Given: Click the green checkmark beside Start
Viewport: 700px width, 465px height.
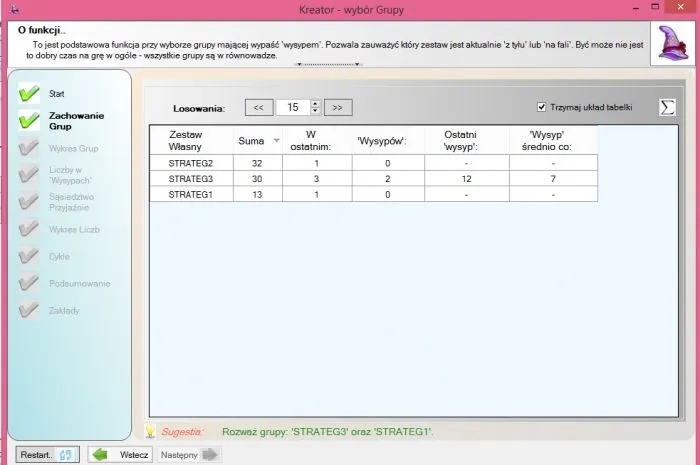Looking at the screenshot, I should pos(29,93).
